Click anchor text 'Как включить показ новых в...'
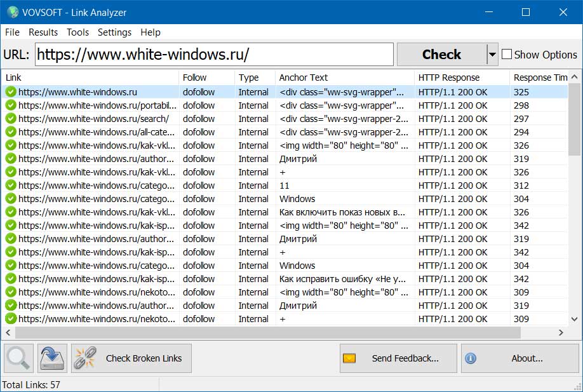Screen dimensions: 583x392 point(342,212)
